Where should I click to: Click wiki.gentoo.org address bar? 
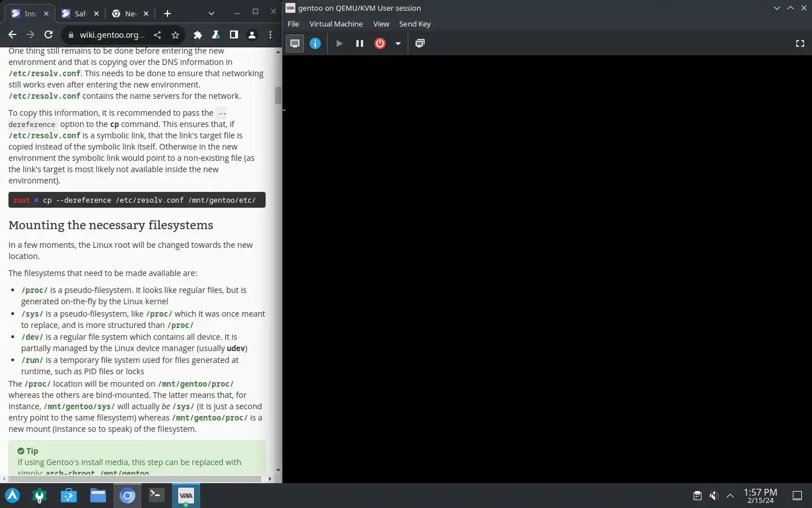[112, 35]
